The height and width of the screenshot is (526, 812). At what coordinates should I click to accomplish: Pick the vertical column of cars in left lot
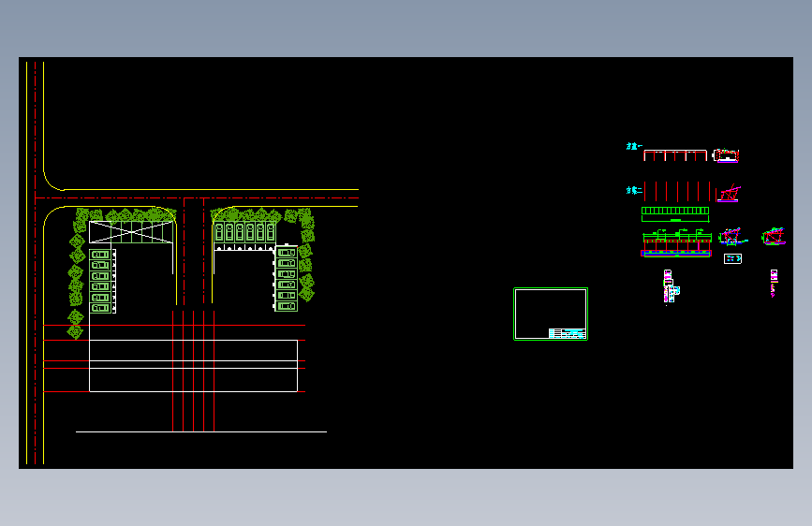[102, 281]
